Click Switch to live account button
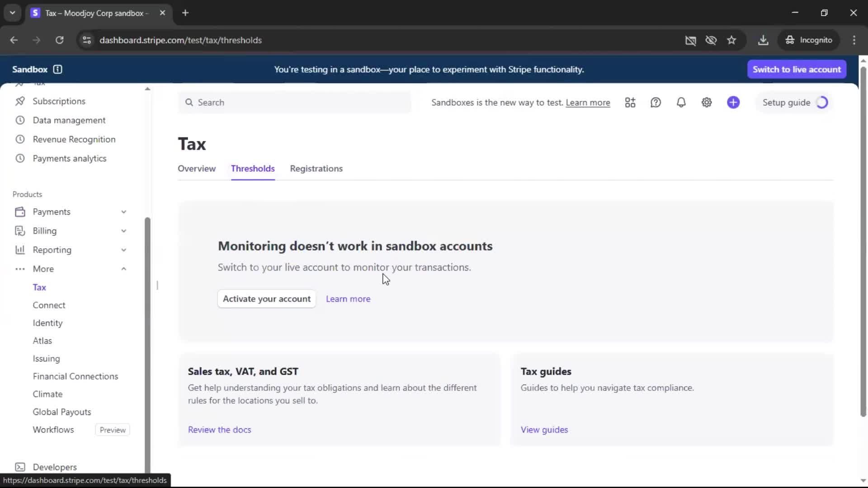The image size is (868, 488). (x=797, y=69)
